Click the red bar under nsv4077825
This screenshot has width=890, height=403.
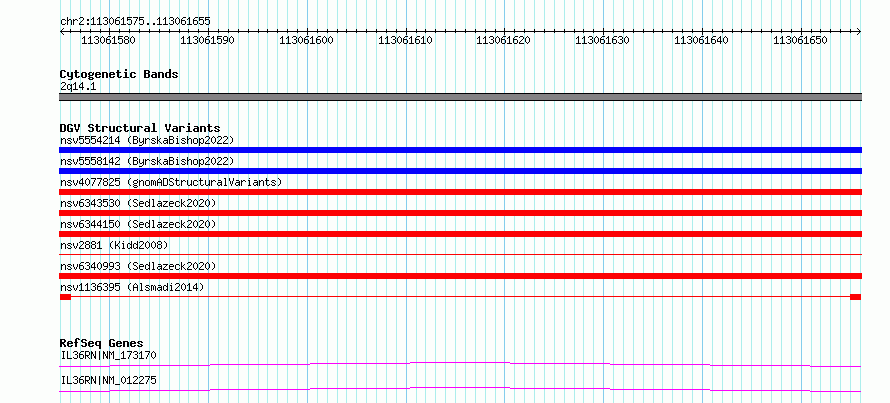460,192
